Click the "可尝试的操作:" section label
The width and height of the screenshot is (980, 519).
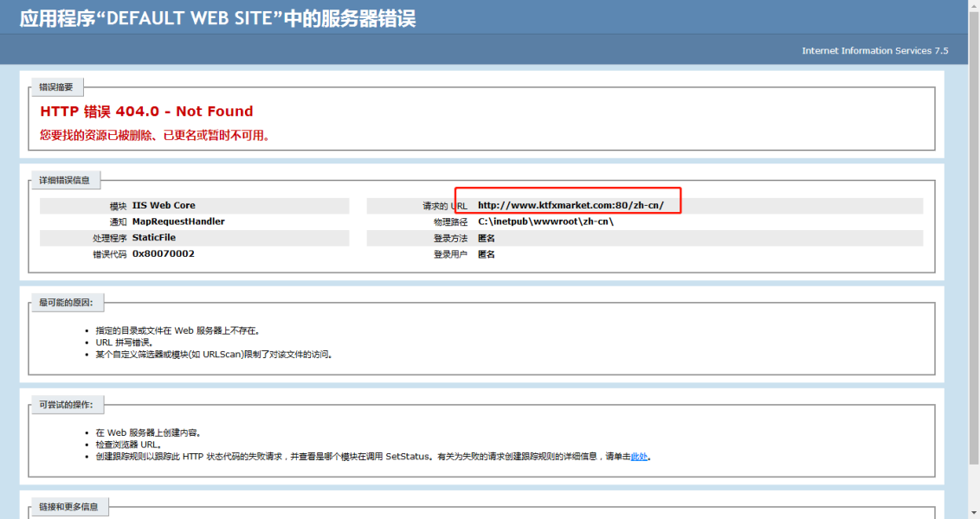66,405
